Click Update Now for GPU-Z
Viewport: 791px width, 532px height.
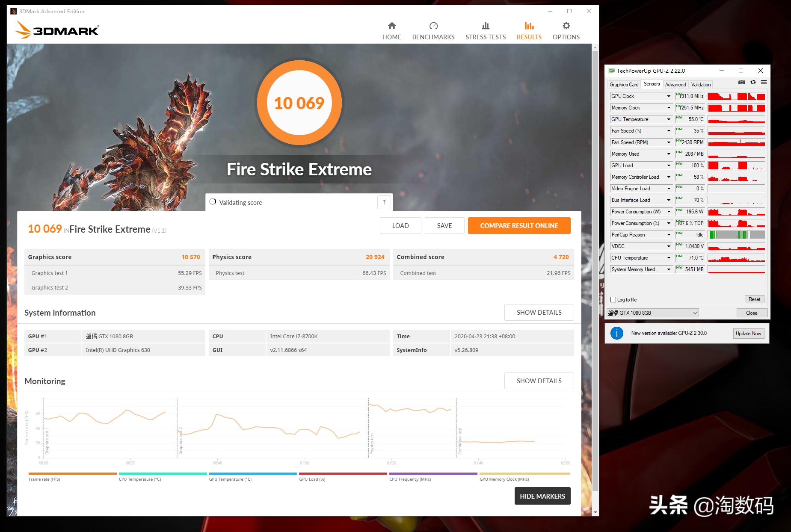748,334
